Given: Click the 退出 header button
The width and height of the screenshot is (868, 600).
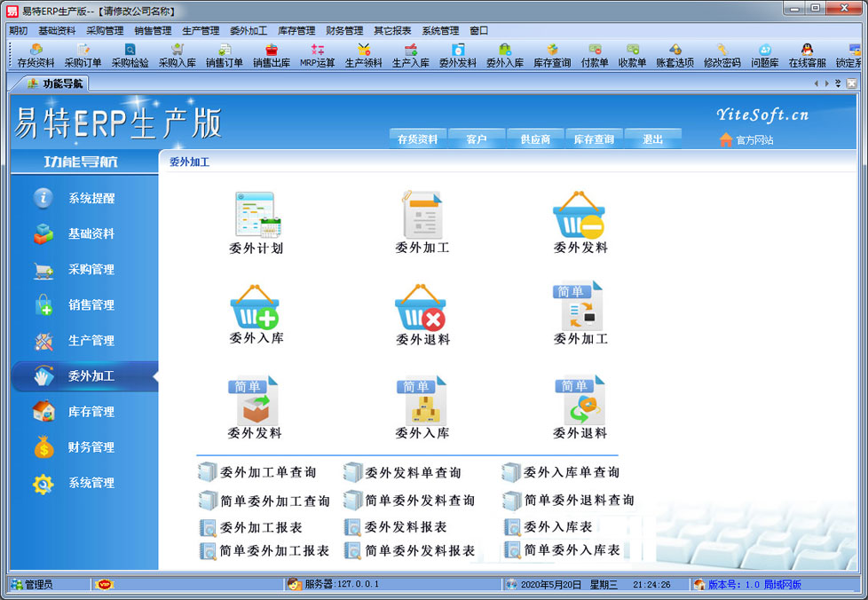Looking at the screenshot, I should click(x=652, y=139).
